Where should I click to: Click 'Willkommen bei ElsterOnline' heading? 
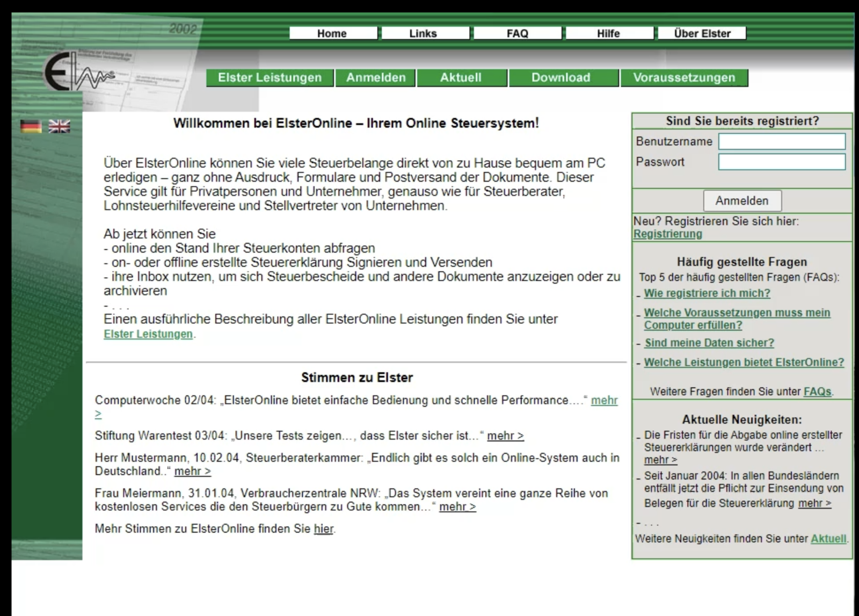[x=356, y=123]
